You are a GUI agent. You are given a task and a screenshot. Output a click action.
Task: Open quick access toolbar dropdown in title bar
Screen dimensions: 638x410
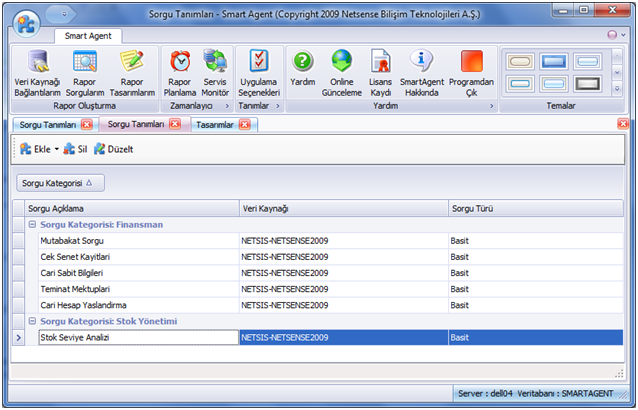[64, 14]
